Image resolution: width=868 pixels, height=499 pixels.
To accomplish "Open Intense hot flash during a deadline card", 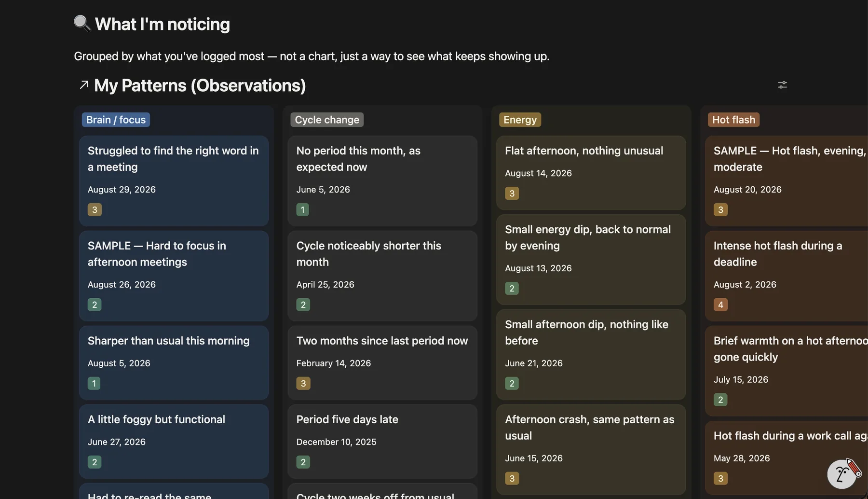I will [x=787, y=276].
